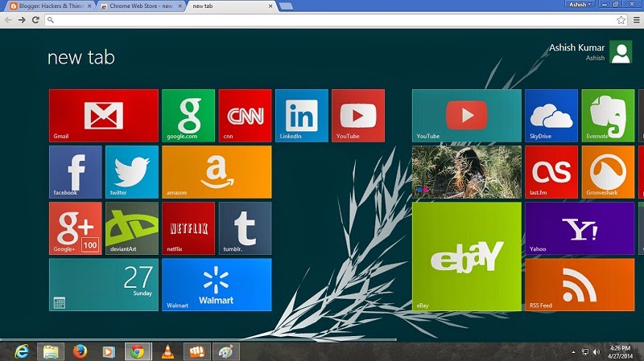Click the Chrome taskbar icon
Screen dimensions: 644x361
tap(138, 351)
